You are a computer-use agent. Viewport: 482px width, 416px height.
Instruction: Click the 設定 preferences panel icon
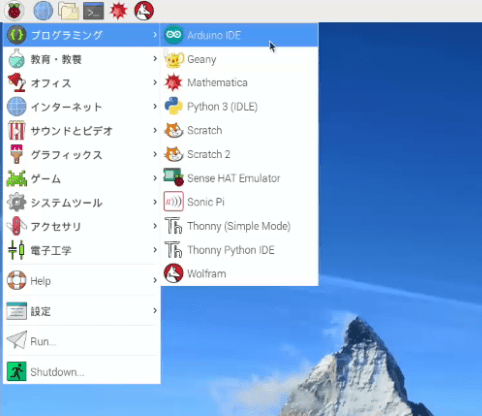pyautogui.click(x=16, y=311)
